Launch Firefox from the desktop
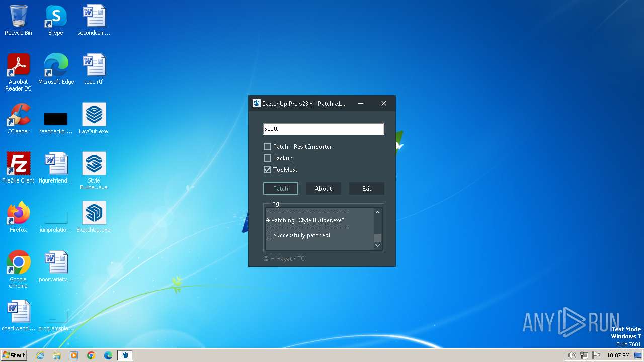This screenshot has height=362, width=644. [18, 217]
